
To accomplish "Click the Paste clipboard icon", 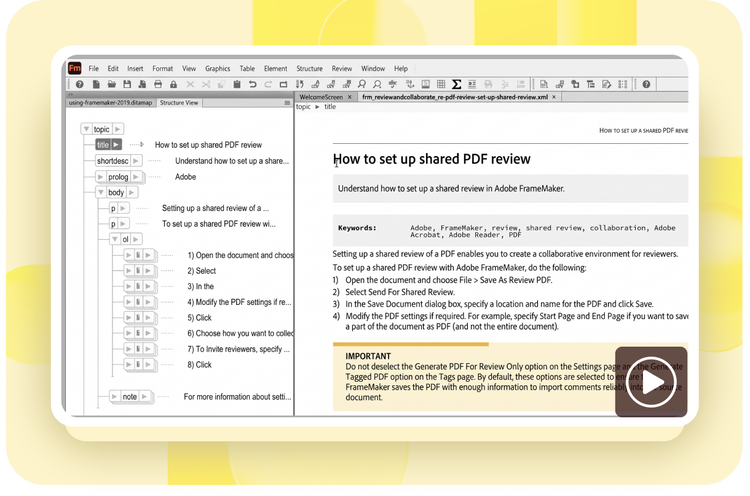I will (x=237, y=84).
